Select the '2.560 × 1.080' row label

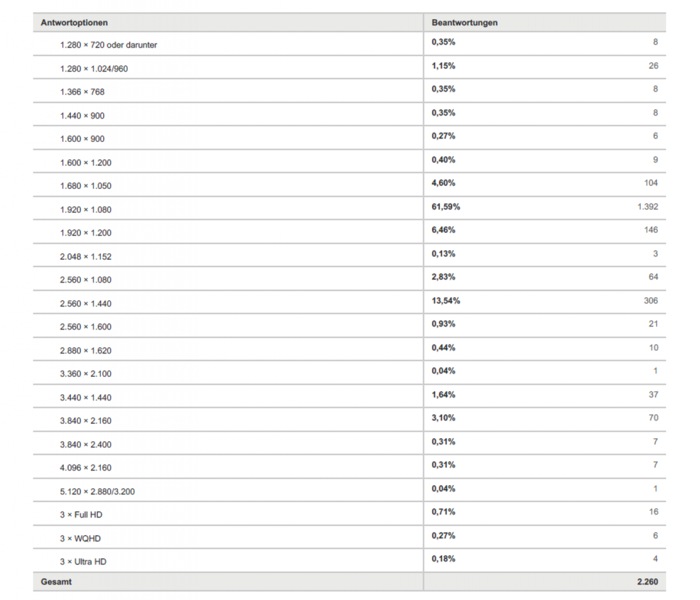point(86,279)
